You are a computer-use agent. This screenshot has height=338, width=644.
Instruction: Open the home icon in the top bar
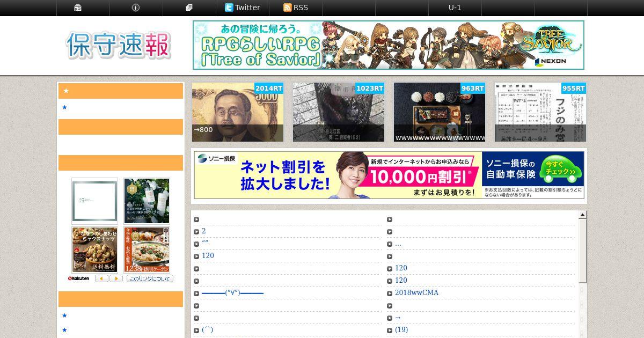78,8
